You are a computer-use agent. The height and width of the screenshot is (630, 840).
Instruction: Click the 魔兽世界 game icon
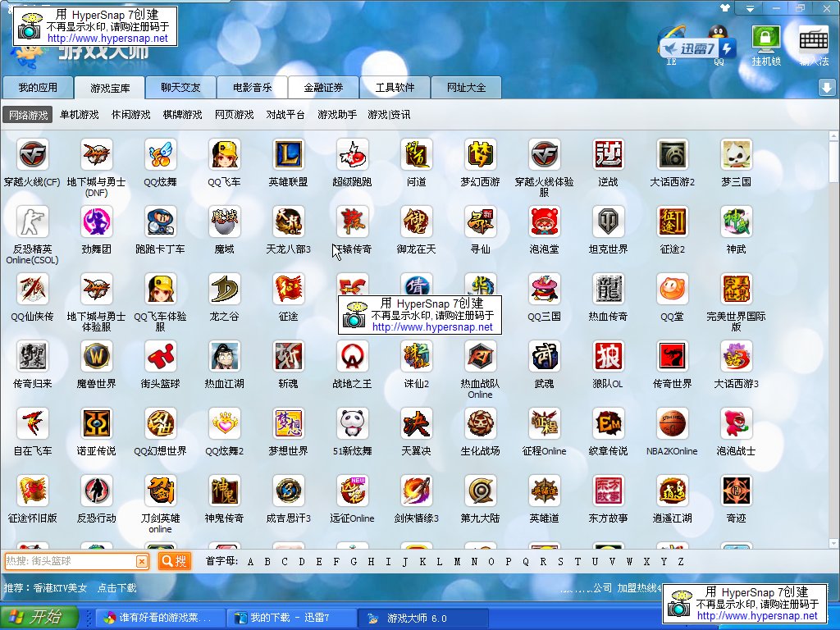(96, 356)
